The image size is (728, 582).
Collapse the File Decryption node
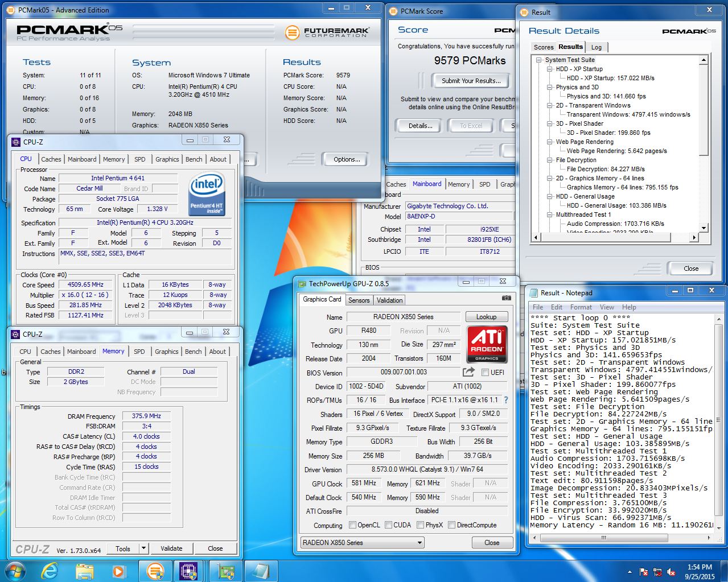(x=550, y=160)
